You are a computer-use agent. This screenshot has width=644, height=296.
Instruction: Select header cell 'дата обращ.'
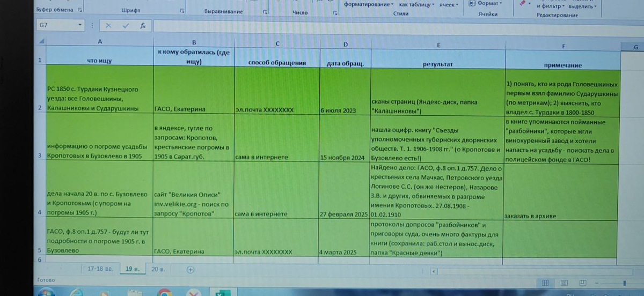click(345, 59)
